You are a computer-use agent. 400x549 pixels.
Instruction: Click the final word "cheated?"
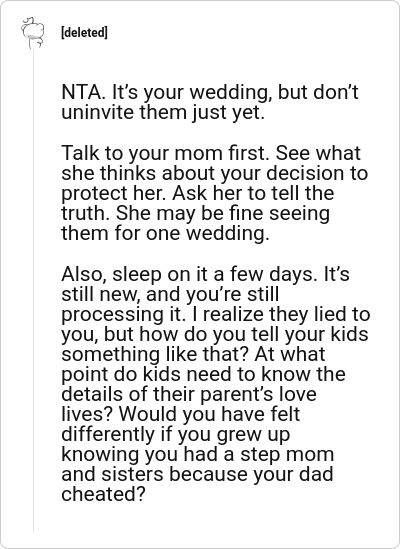(103, 494)
